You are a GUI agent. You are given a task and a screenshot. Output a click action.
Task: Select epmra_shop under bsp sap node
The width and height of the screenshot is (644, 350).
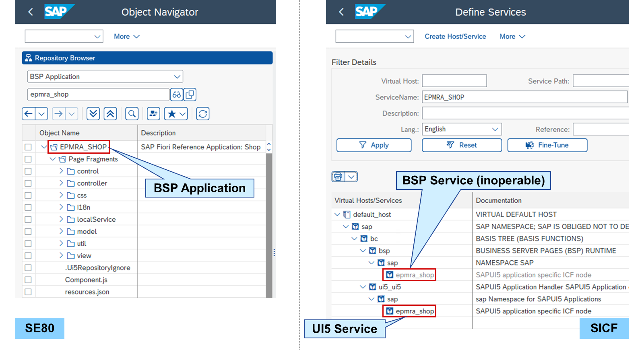pos(415,275)
